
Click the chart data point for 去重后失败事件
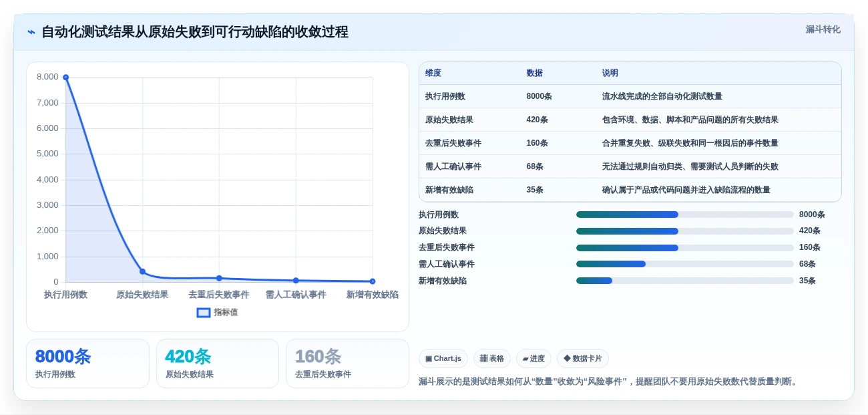219,278
